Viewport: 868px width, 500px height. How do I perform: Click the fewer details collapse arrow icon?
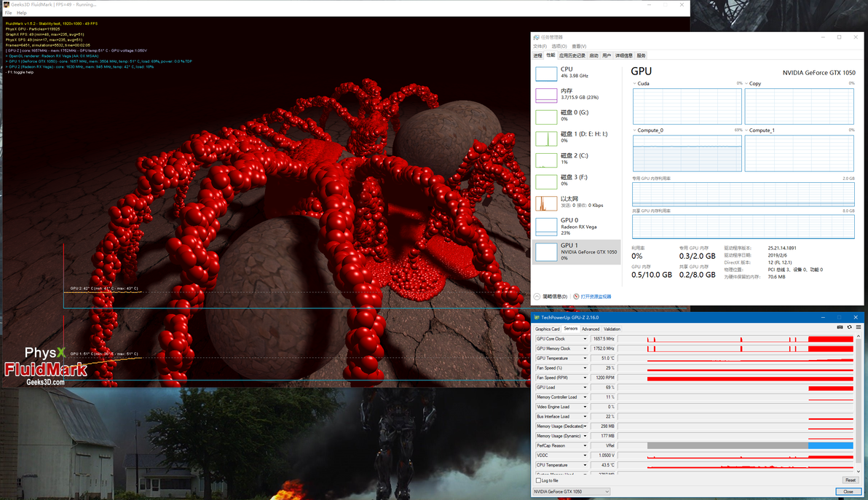coord(537,297)
